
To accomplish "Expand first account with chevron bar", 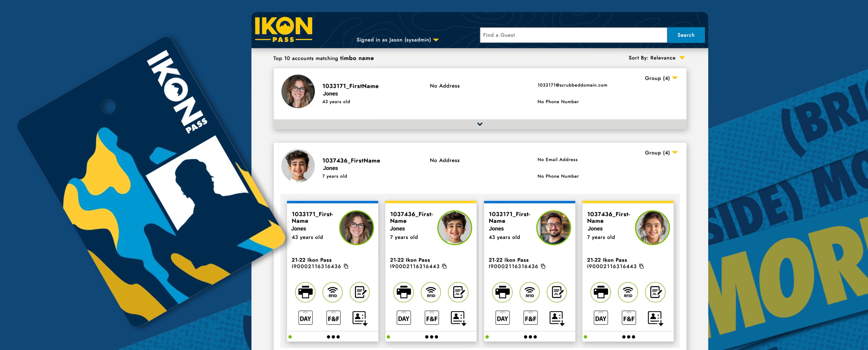I will coord(480,124).
